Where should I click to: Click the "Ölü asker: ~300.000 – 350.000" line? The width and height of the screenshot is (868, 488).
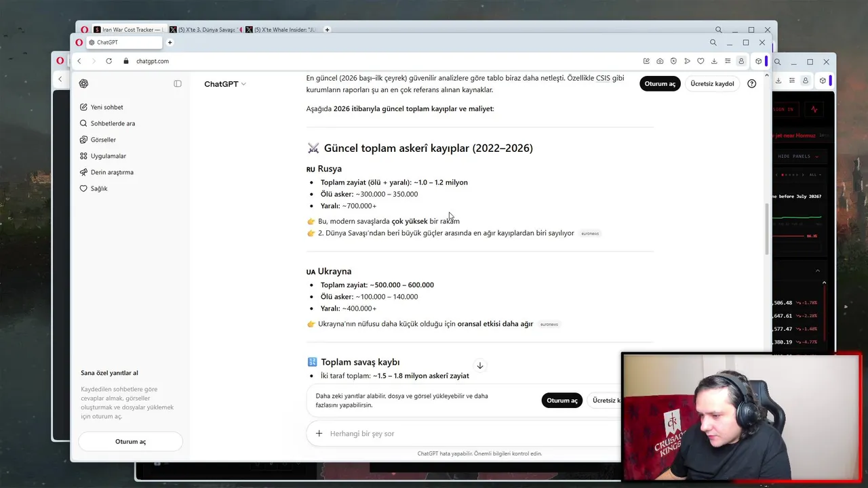point(369,194)
